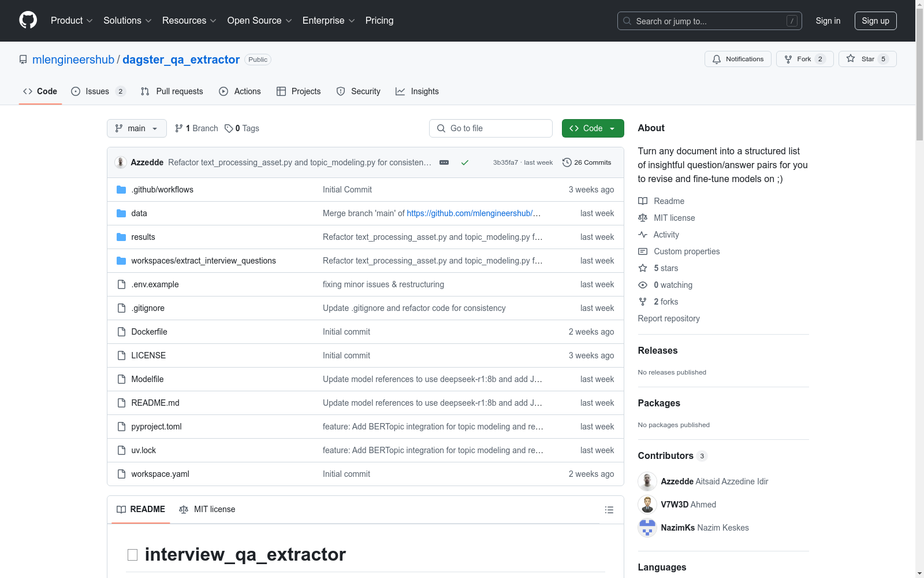Open the mlengineershub organization link

coord(73,60)
